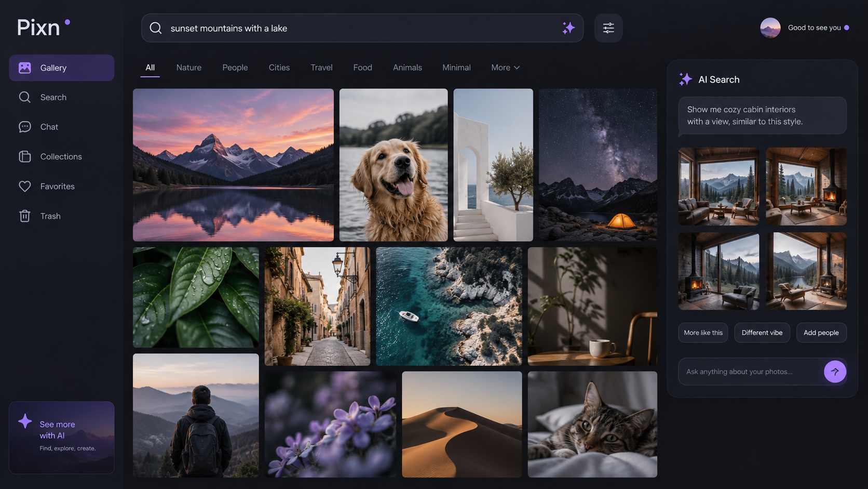This screenshot has width=868, height=489.
Task: Click the Pixn logo
Action: [43, 27]
